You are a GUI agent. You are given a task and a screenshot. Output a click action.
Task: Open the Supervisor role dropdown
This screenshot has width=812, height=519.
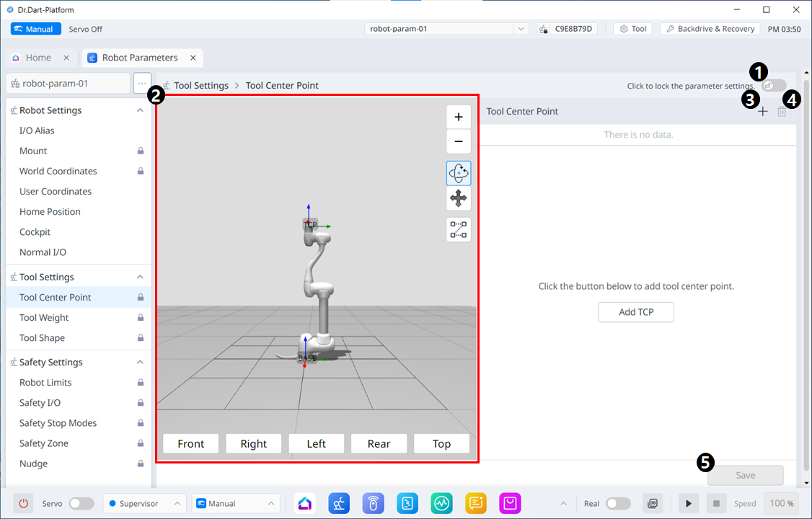point(144,503)
